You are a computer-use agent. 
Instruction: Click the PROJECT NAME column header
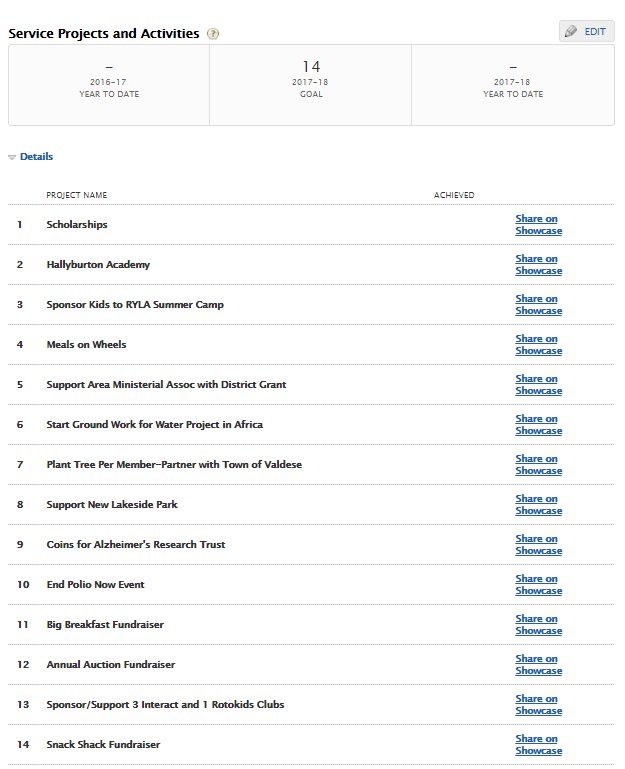coord(77,195)
